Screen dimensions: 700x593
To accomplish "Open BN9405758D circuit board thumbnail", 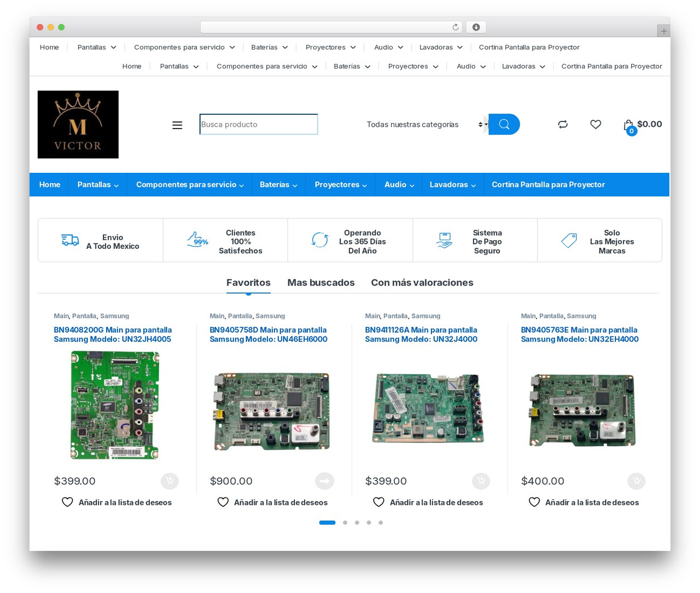I will click(x=272, y=411).
